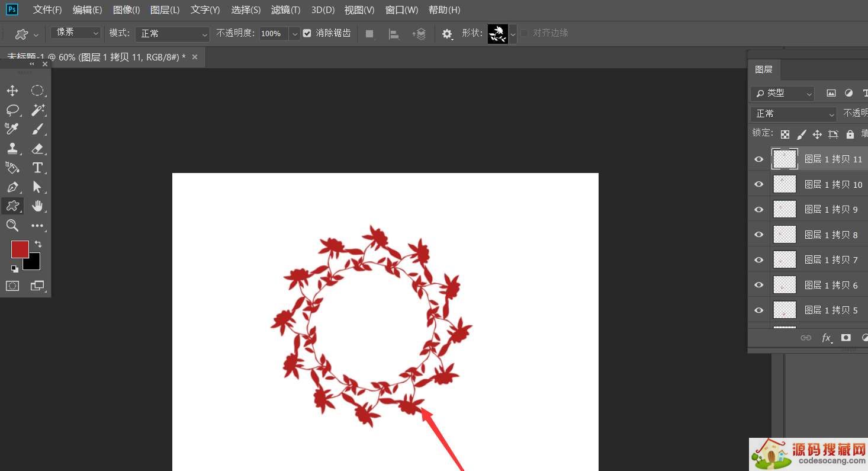Lock artboard nesting icon
868x471 pixels.
[x=833, y=134]
